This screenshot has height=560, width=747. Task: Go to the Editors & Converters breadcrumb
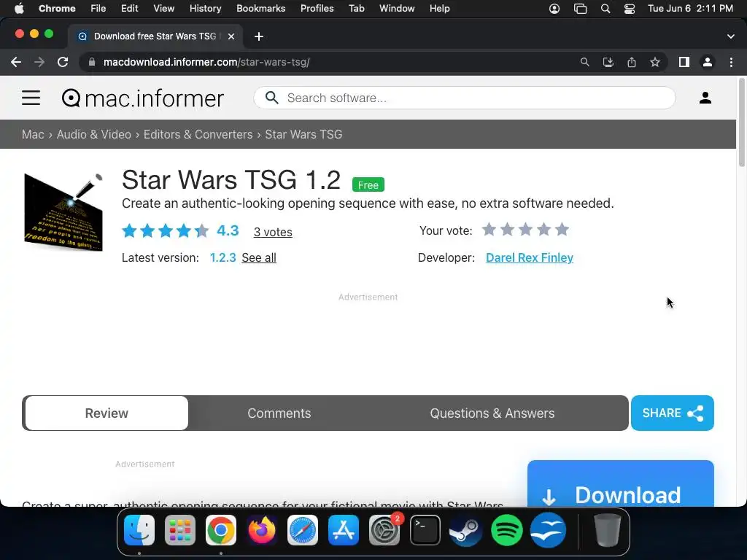pyautogui.click(x=198, y=135)
